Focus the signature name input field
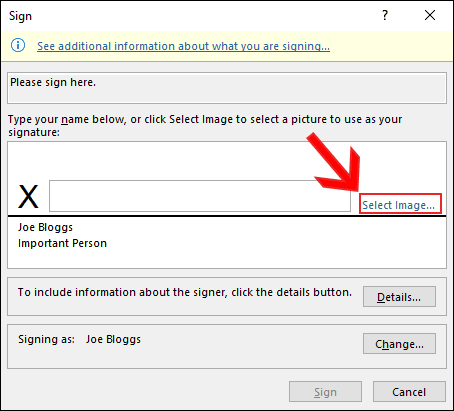The image size is (454, 411). pyautogui.click(x=200, y=196)
